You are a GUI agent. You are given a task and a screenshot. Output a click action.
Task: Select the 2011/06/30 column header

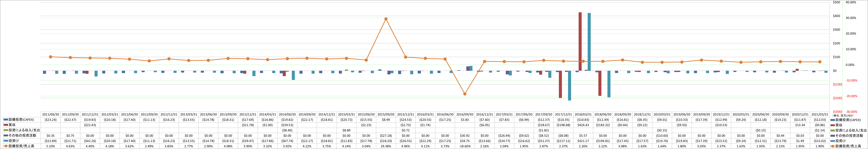click(51, 114)
